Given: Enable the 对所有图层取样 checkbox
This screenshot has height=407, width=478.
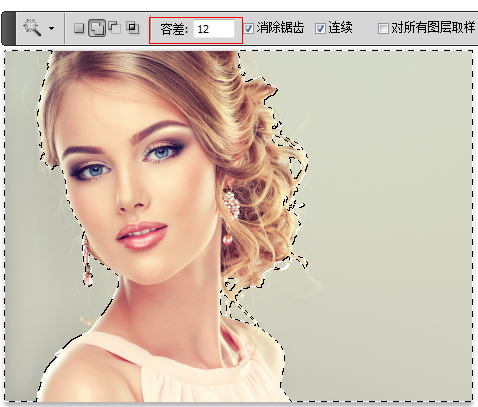Looking at the screenshot, I should click(x=383, y=29).
